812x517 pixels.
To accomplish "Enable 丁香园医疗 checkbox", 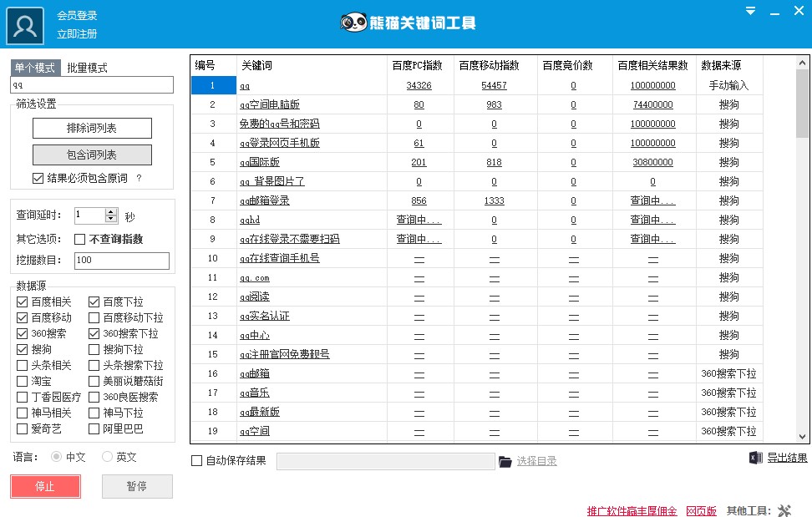I will (22, 397).
